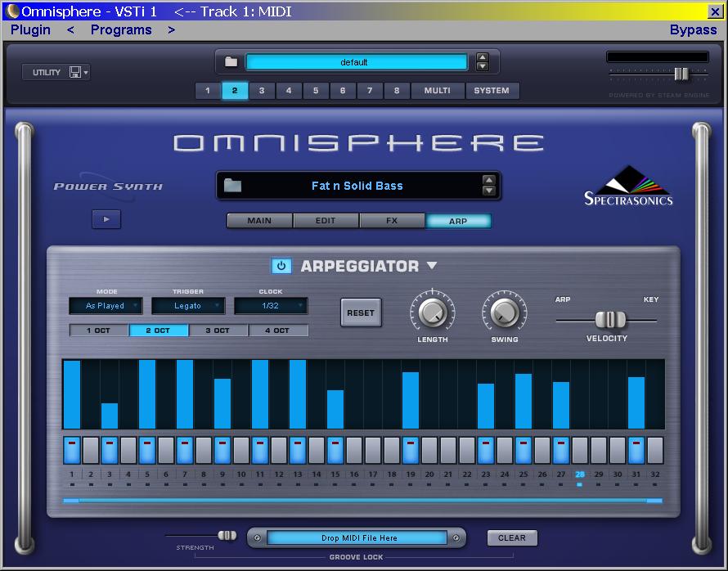The image size is (728, 571).
Task: Toggle arpeggiator step 1 button
Action: pos(71,450)
